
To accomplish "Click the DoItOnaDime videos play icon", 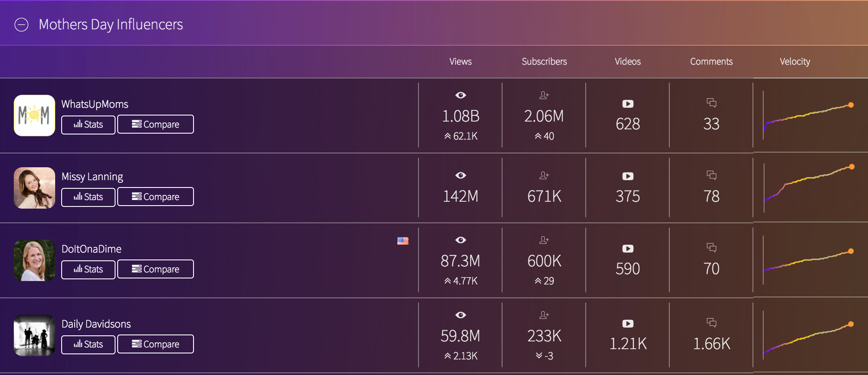I will tap(628, 249).
